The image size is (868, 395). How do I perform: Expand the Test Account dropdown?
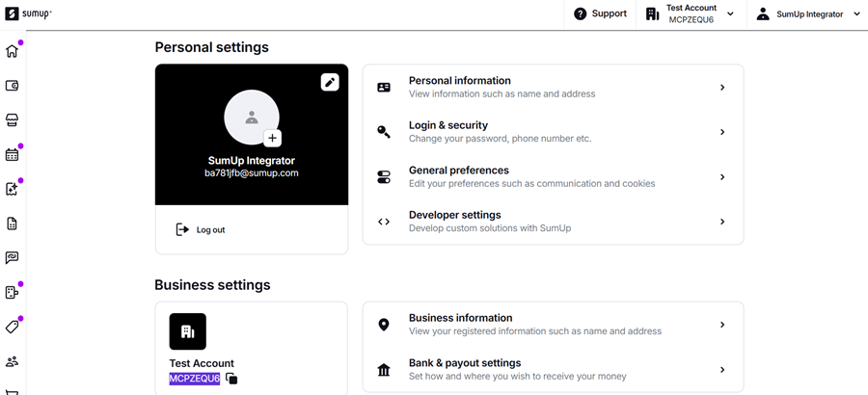691,13
